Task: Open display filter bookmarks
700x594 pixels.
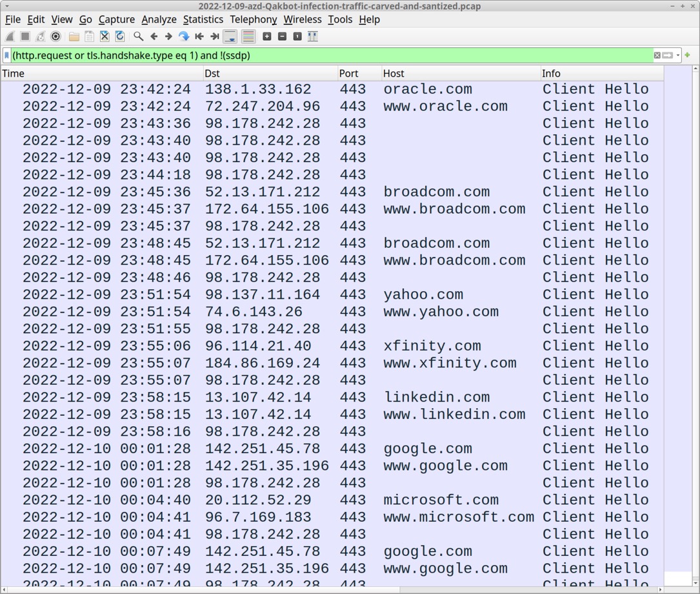Action: click(x=6, y=56)
